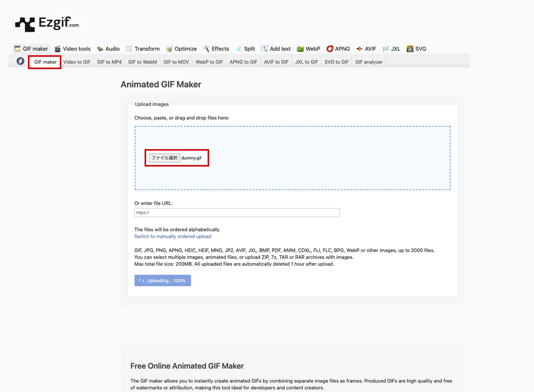Viewport: 534px width, 392px height.
Task: Switch to GIF to MOV tab
Action: (176, 62)
